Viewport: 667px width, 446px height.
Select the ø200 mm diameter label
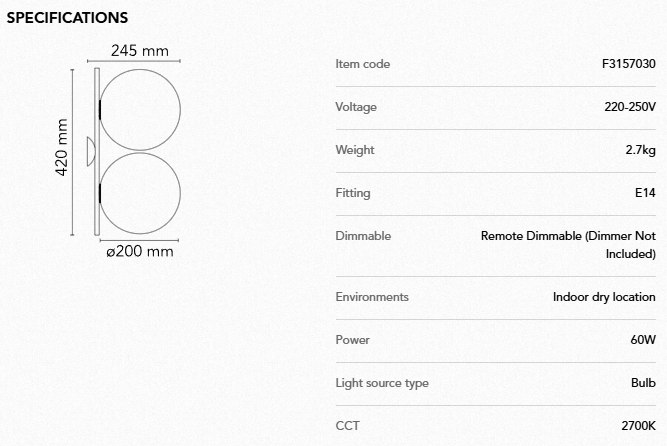pyautogui.click(x=140, y=251)
